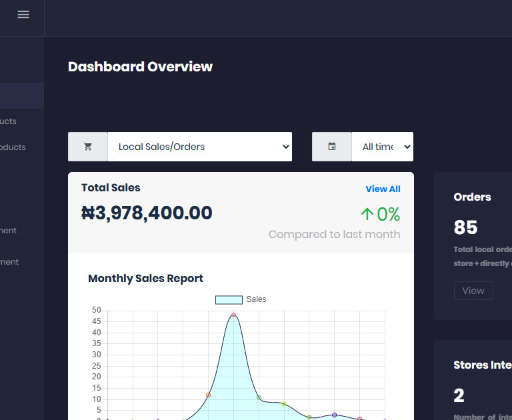Open the All time period dropdown
Screen dimensions: 512x420
[x=382, y=147]
